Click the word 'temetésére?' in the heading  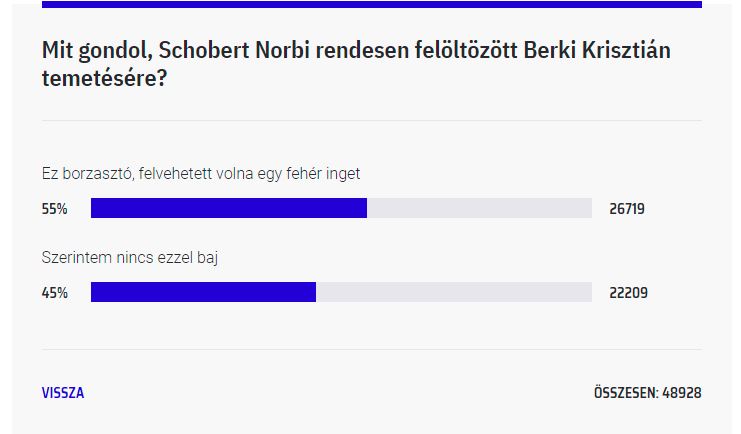click(104, 78)
